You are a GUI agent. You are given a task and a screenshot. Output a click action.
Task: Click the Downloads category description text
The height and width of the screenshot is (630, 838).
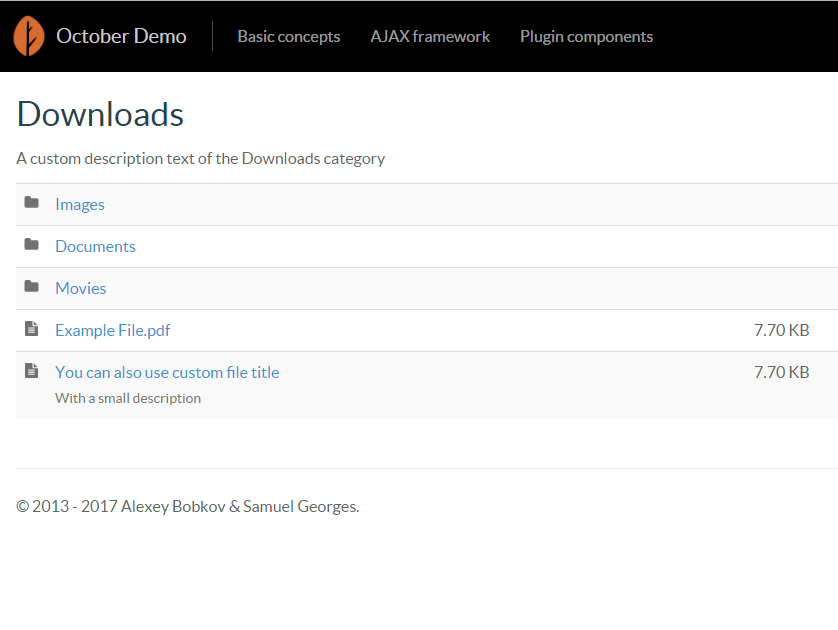point(200,159)
